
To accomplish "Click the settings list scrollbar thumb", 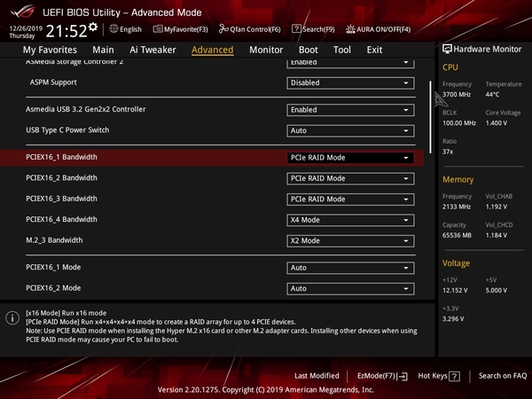I will 430,117.
